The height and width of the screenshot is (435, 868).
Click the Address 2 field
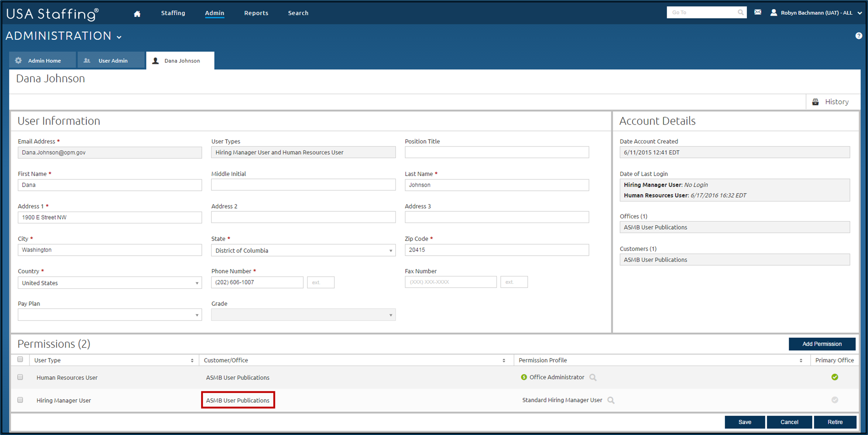pyautogui.click(x=303, y=217)
